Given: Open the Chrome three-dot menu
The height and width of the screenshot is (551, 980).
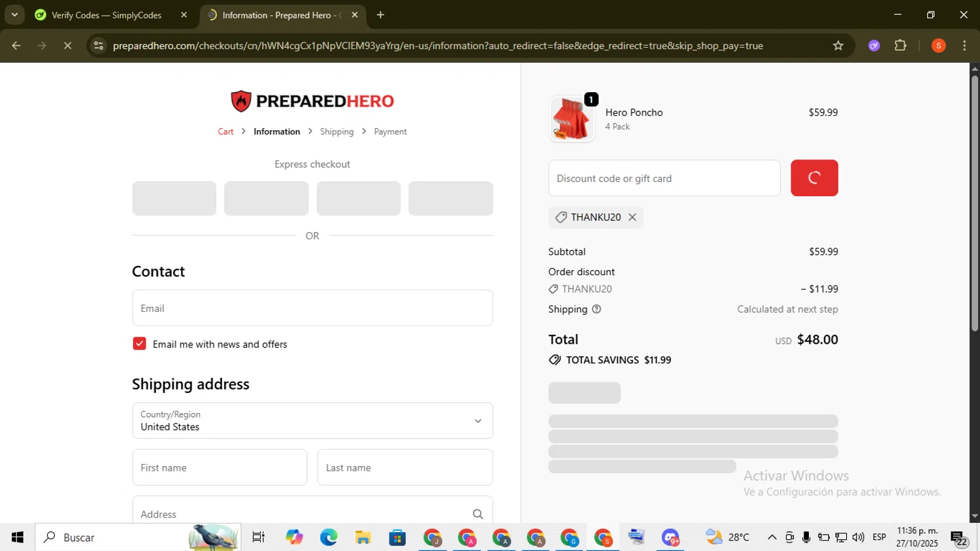Looking at the screenshot, I should (964, 46).
